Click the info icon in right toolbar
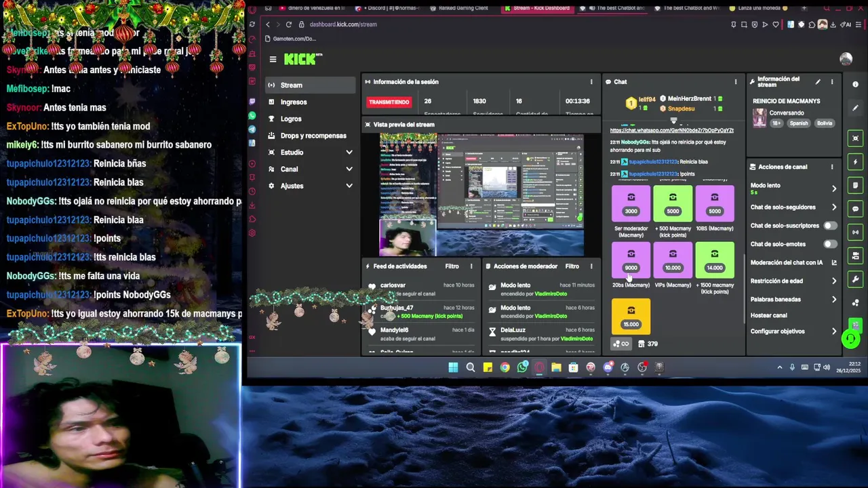The image size is (868, 488). click(x=855, y=85)
